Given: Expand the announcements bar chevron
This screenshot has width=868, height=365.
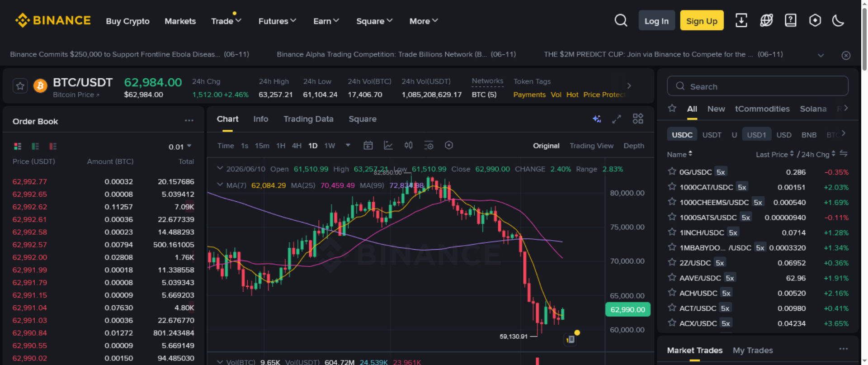Looking at the screenshot, I should [821, 55].
